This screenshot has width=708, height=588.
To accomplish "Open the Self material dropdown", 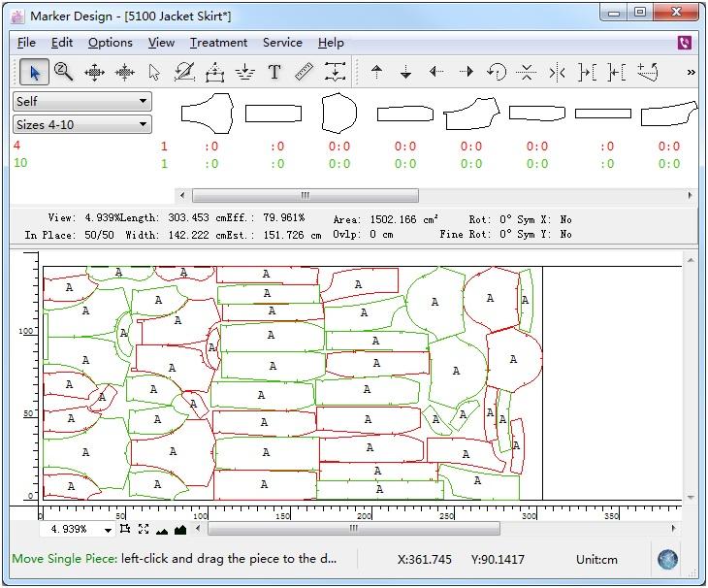I will pyautogui.click(x=143, y=101).
